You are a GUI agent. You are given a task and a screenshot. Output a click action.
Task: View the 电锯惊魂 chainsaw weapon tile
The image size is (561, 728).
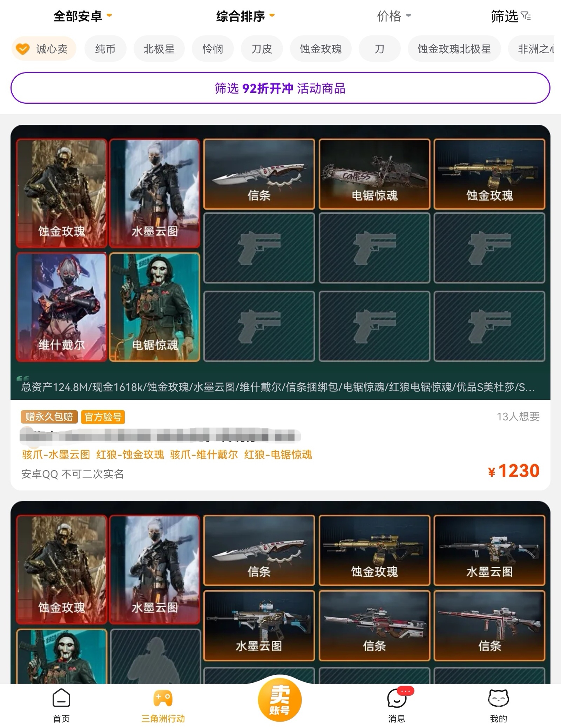[374, 174]
